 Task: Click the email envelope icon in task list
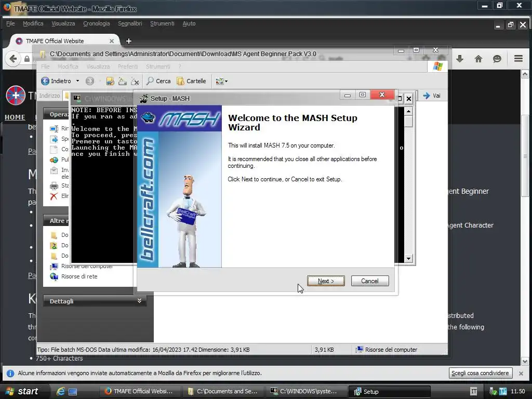coord(54,170)
